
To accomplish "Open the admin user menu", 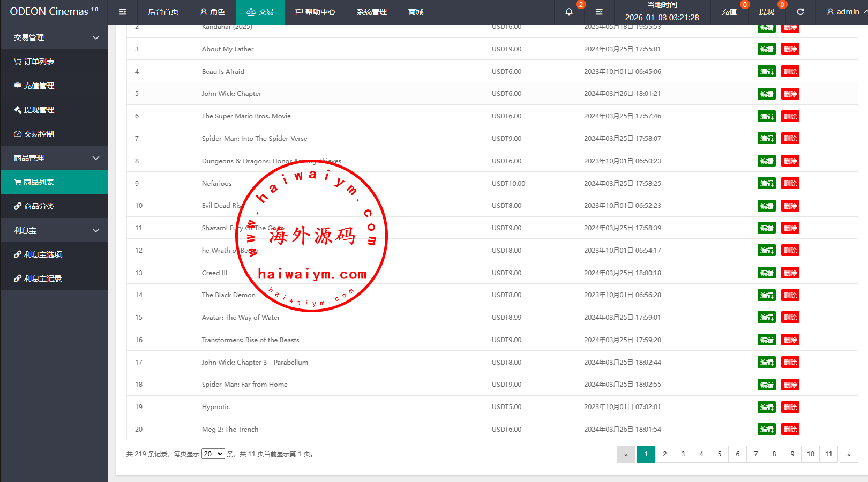I will pyautogui.click(x=843, y=12).
